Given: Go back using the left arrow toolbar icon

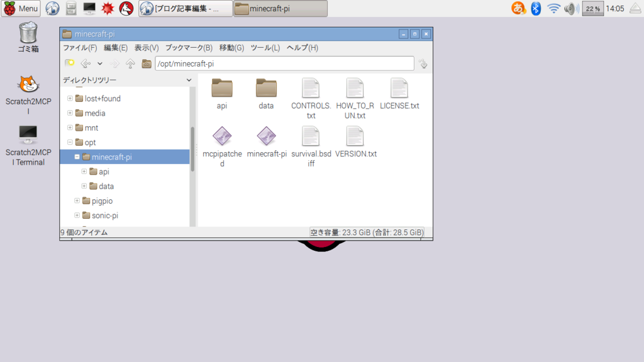Looking at the screenshot, I should coord(86,63).
